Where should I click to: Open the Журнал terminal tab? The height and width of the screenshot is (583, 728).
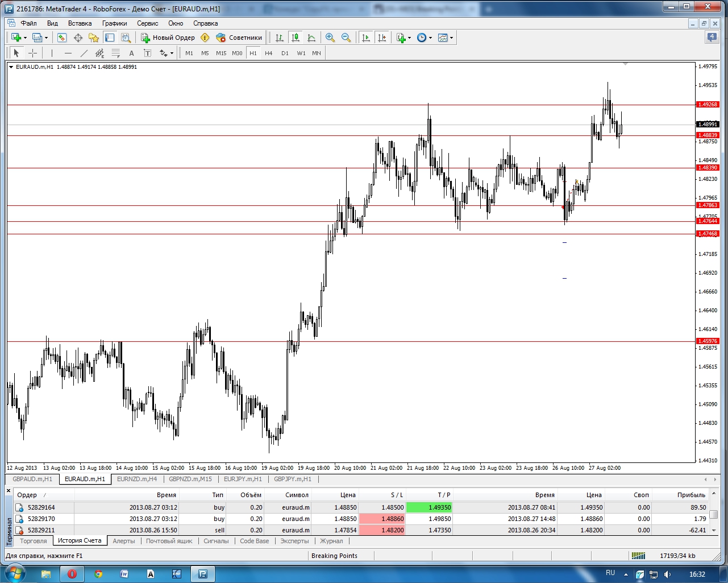331,541
